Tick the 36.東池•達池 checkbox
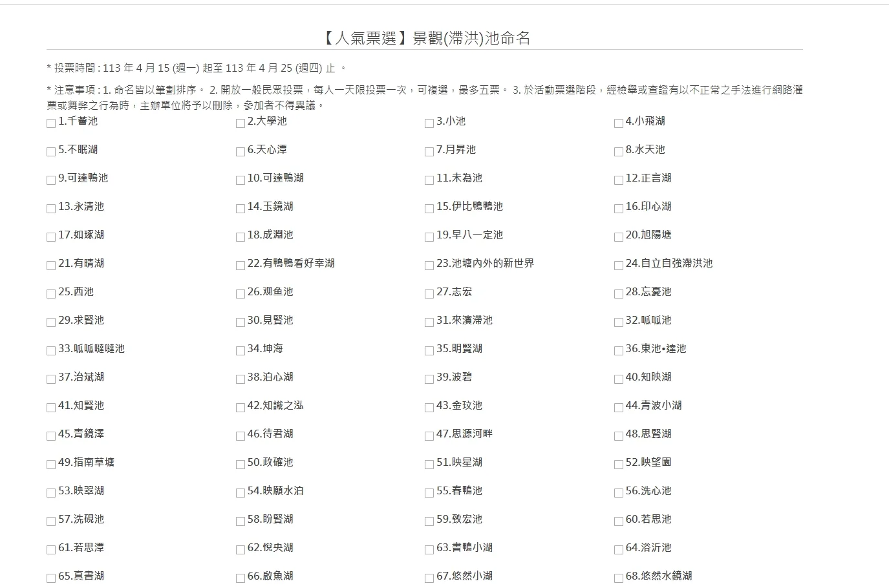 coord(619,351)
